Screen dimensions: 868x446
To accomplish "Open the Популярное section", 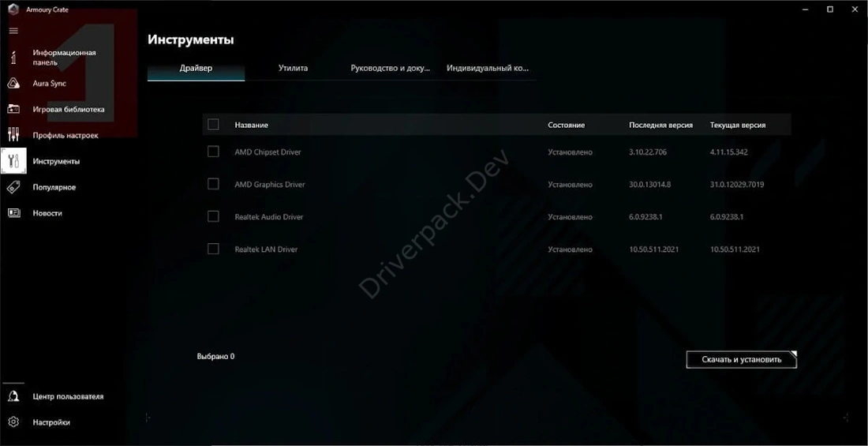I will pyautogui.click(x=54, y=187).
